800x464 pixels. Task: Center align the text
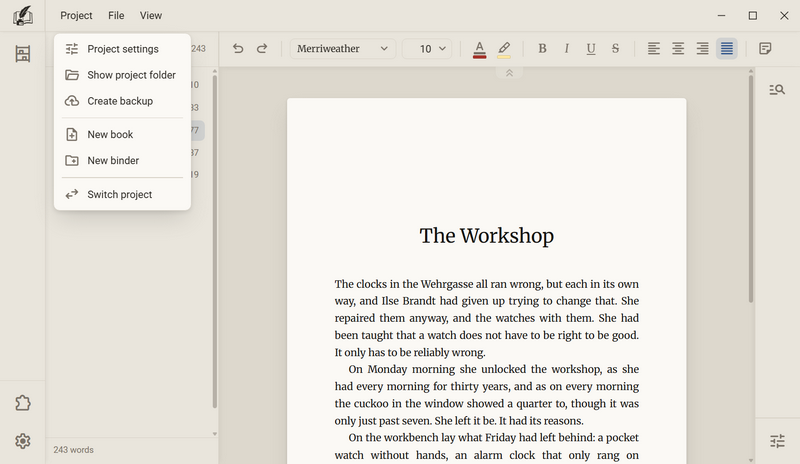(678, 48)
